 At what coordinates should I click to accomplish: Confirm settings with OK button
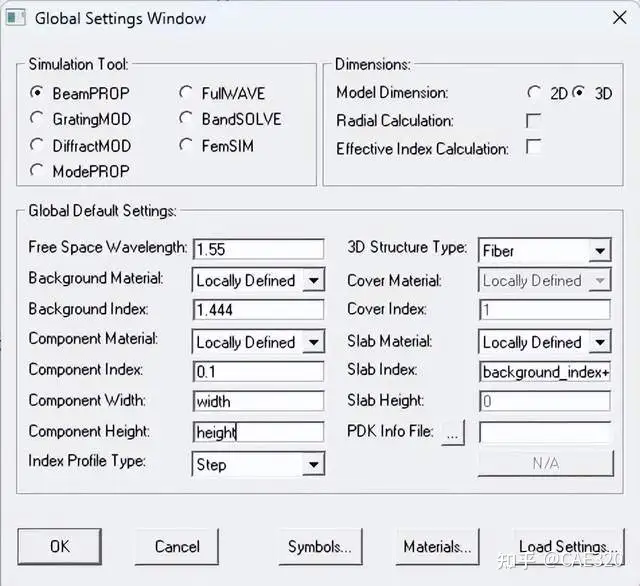pyautogui.click(x=60, y=546)
